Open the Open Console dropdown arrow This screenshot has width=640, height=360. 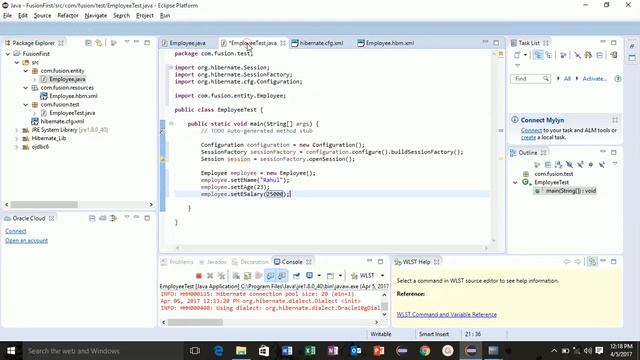point(340,276)
